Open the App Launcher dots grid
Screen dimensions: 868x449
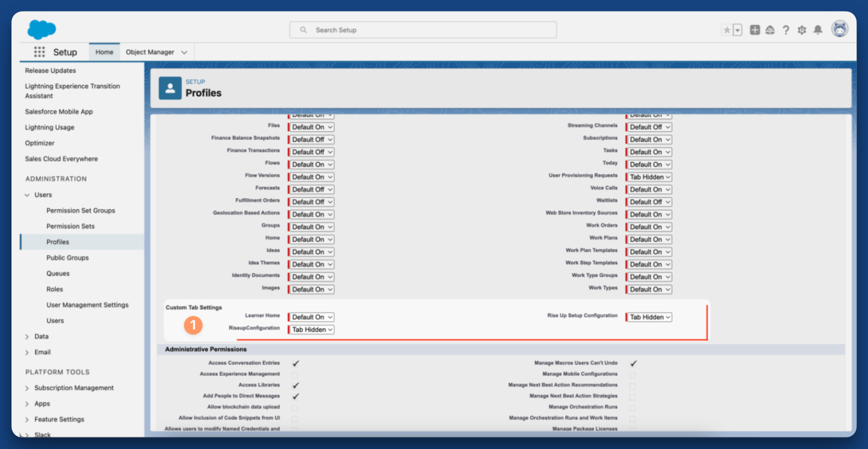point(39,52)
